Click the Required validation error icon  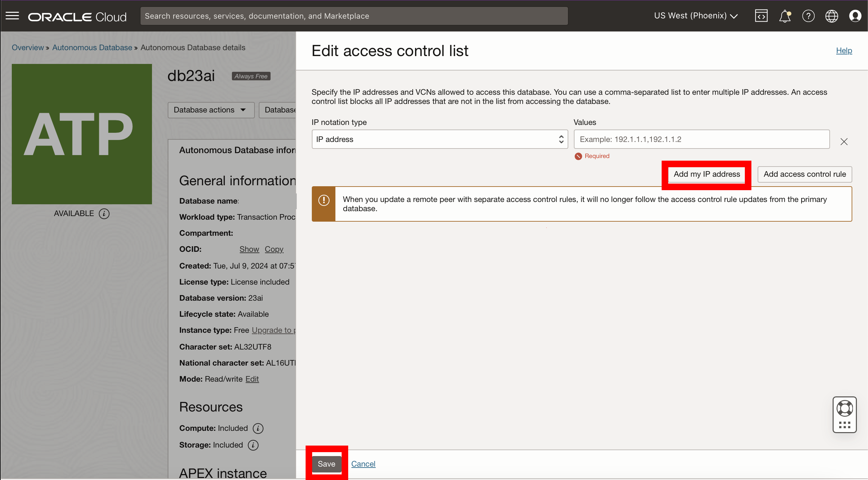click(x=578, y=156)
